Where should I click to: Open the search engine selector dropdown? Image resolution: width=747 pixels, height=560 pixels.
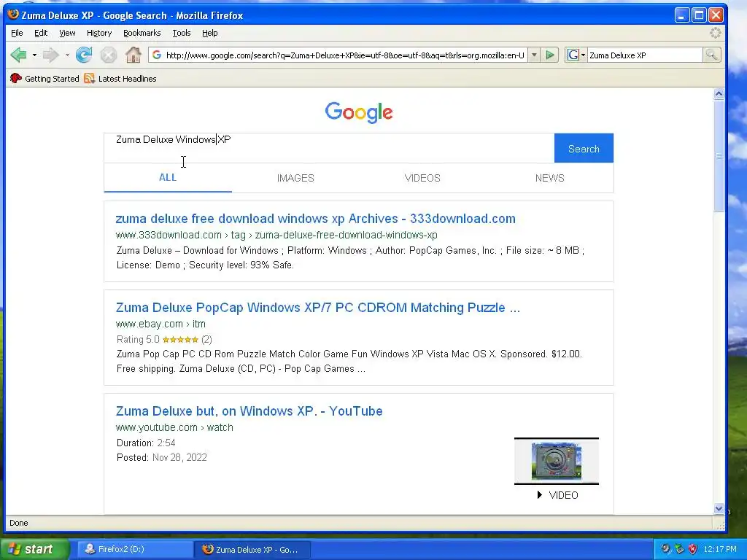click(x=576, y=55)
